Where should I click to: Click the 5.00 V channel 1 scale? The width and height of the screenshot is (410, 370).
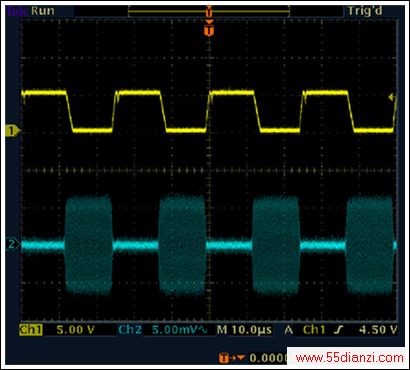pyautogui.click(x=76, y=330)
